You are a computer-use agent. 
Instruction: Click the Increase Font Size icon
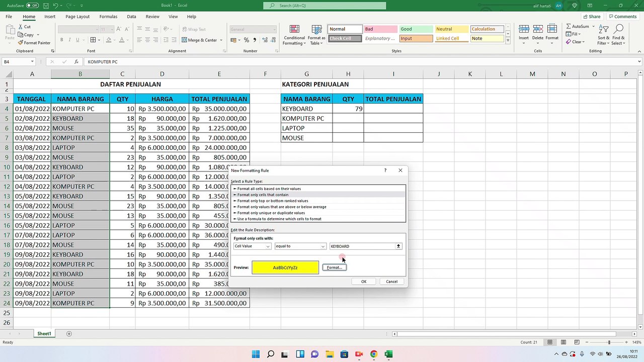coord(119,29)
